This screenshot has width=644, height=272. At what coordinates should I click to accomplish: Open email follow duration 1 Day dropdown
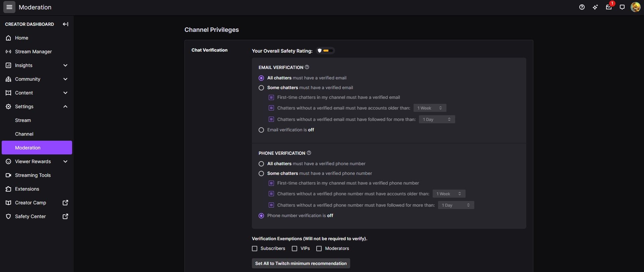[x=437, y=119]
